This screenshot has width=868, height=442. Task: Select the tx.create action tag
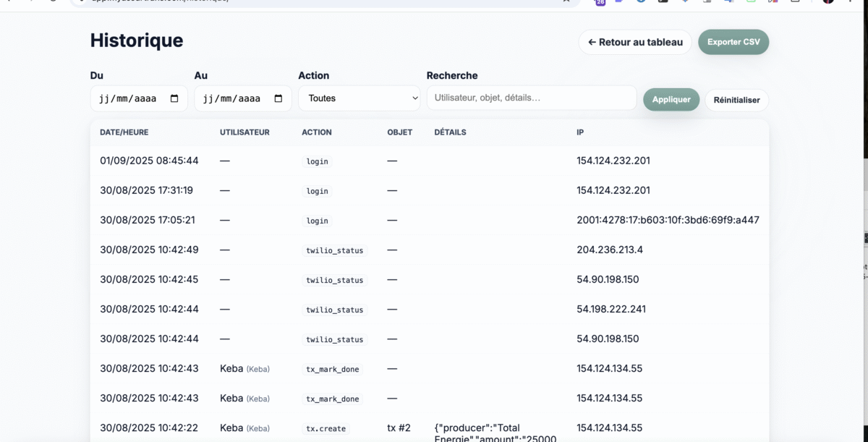[325, 428]
